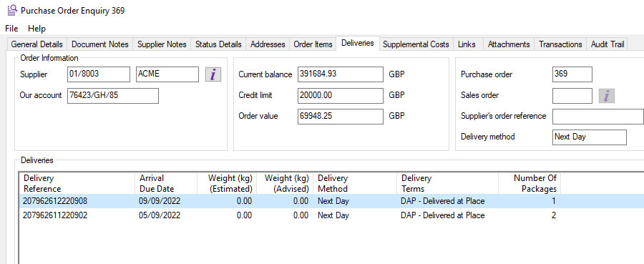
Task: Open the Supplemental Costs tab
Action: tap(416, 44)
